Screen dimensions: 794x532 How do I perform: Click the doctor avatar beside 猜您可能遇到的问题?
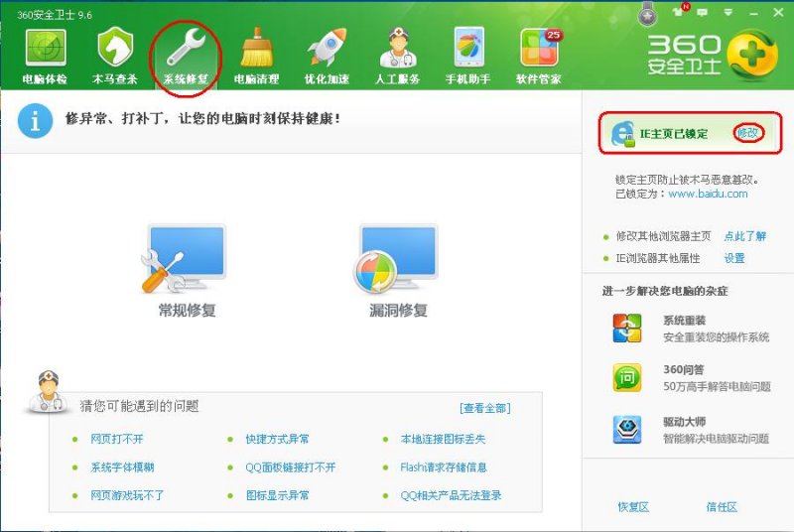click(x=47, y=392)
